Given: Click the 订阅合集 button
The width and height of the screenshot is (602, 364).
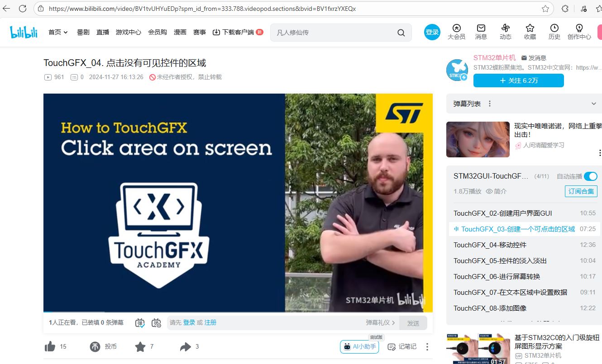Looking at the screenshot, I should 581,191.
